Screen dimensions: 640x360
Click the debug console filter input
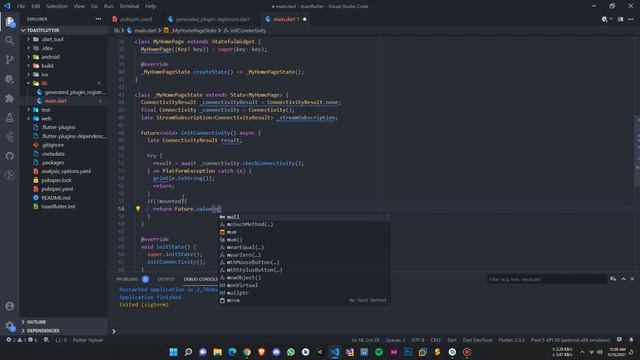click(x=547, y=279)
